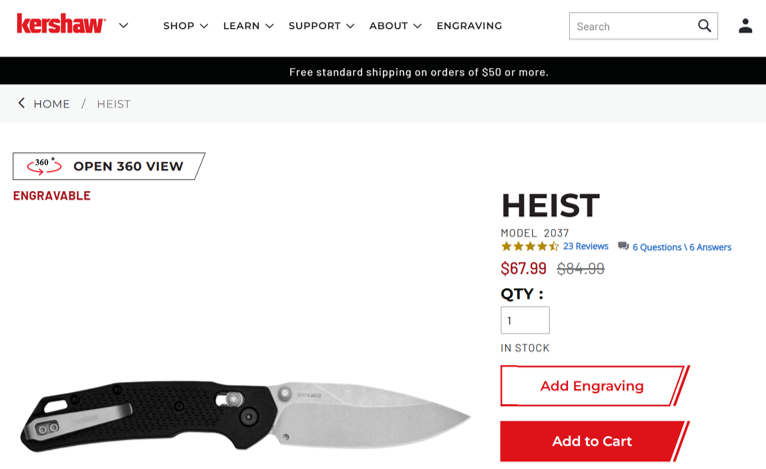The image size is (766, 469).
Task: Go to the Engraving page
Action: [469, 26]
